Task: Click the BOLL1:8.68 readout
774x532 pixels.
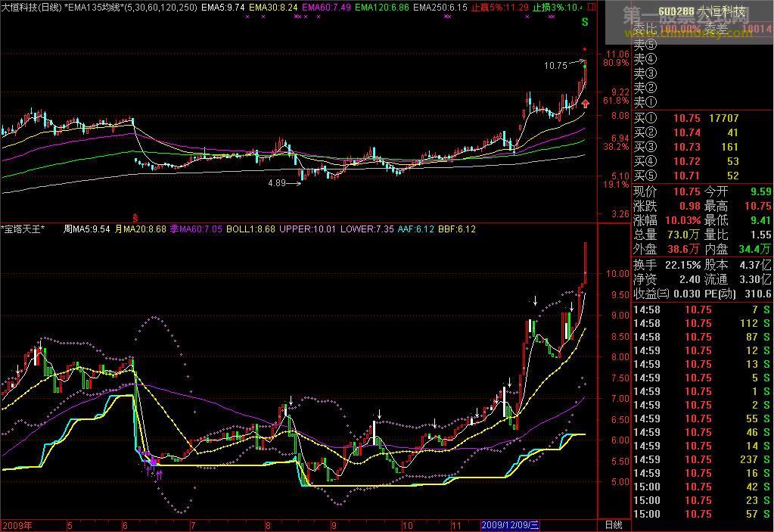Action: [250, 229]
